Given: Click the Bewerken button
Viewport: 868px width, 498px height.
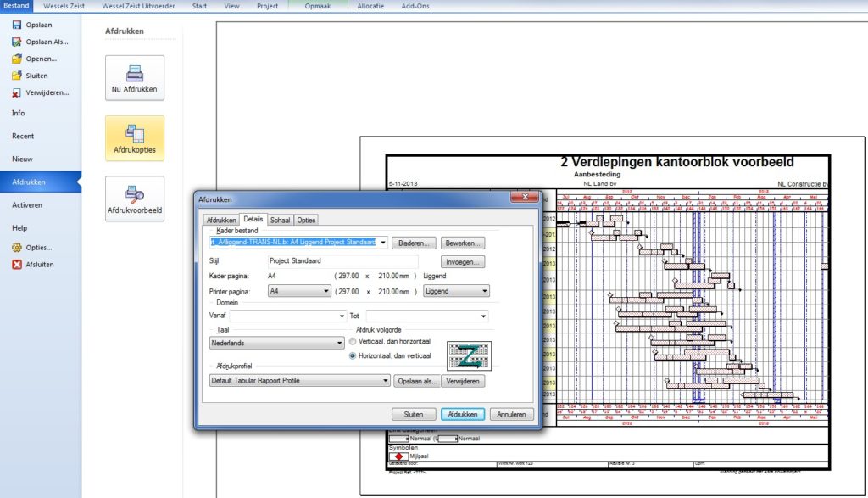Looking at the screenshot, I should pos(463,243).
